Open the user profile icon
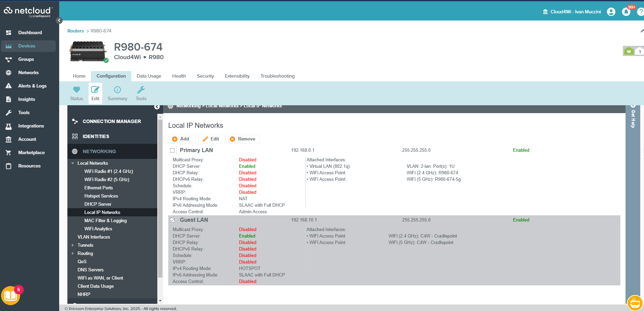Image resolution: width=644 pixels, height=311 pixels. [x=611, y=12]
